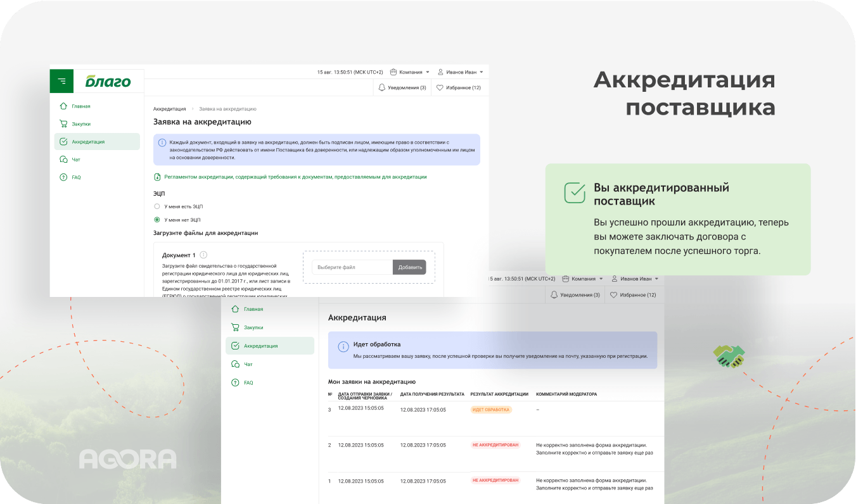This screenshot has width=856, height=504.
Task: Click the 'НЕ АККРЕДИТИРОВАН' badge in row 2
Action: click(x=495, y=445)
